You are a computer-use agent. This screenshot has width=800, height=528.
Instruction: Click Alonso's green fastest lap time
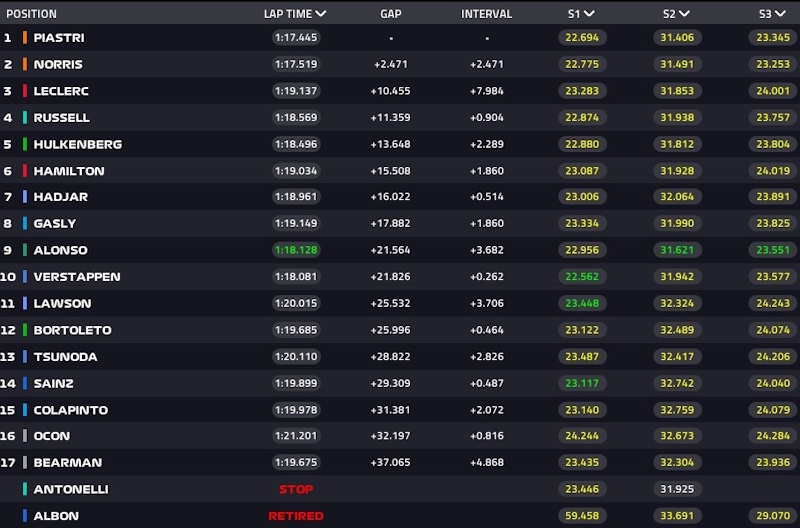pos(298,250)
